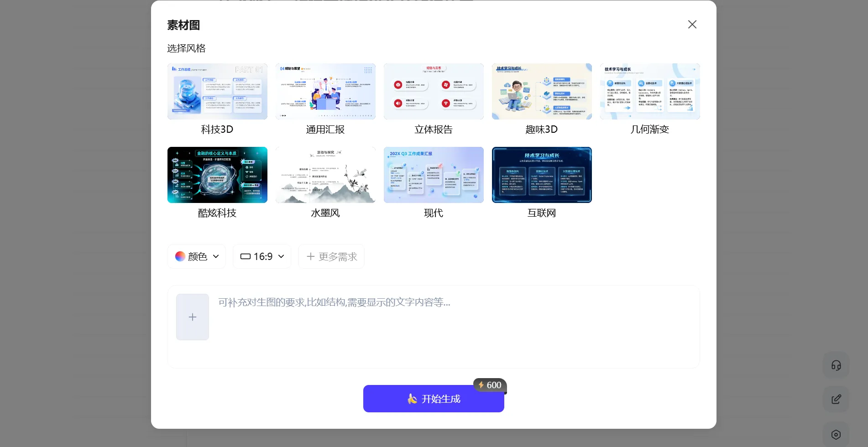Open the hexagon settings icon
Viewport: 868px width, 447px height.
tap(836, 435)
